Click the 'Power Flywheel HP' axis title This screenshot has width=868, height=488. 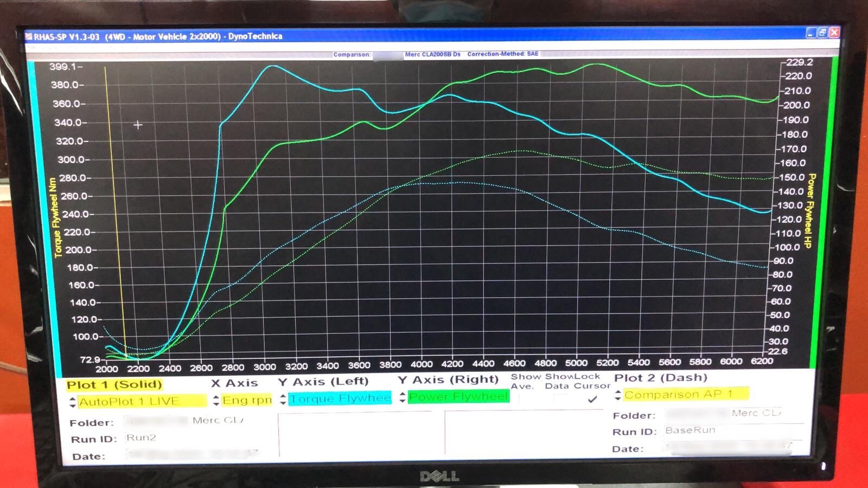(810, 211)
